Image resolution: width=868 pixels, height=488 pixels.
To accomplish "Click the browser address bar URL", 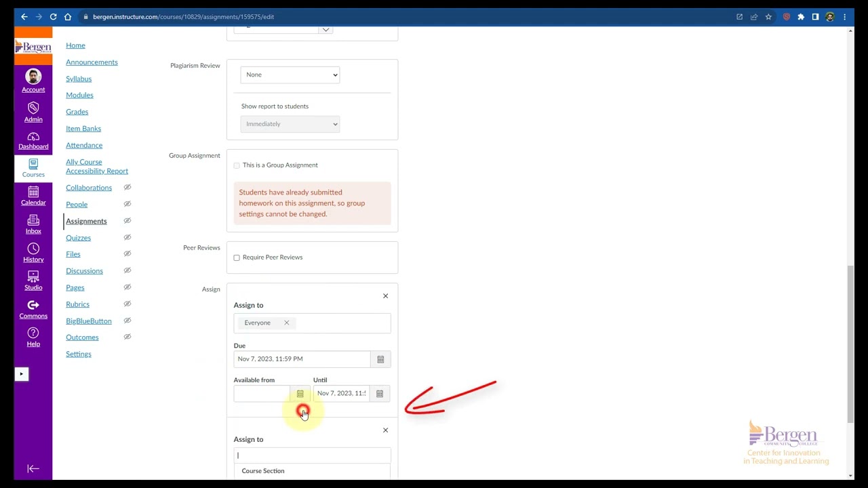I will [183, 17].
